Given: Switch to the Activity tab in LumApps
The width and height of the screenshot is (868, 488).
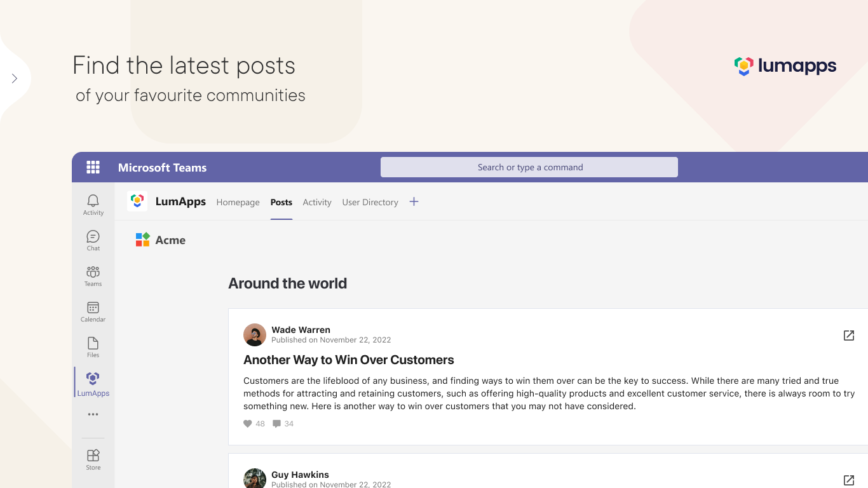Looking at the screenshot, I should click(x=317, y=202).
